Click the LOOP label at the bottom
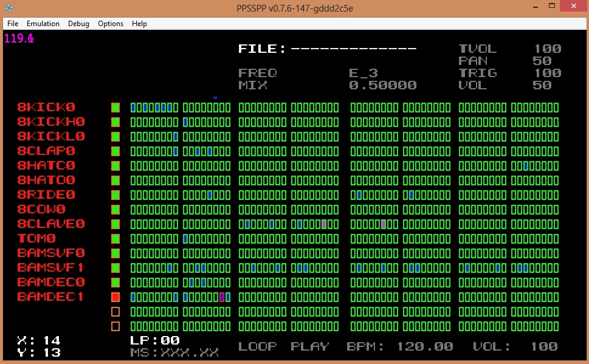This screenshot has height=364, width=589. click(x=258, y=346)
